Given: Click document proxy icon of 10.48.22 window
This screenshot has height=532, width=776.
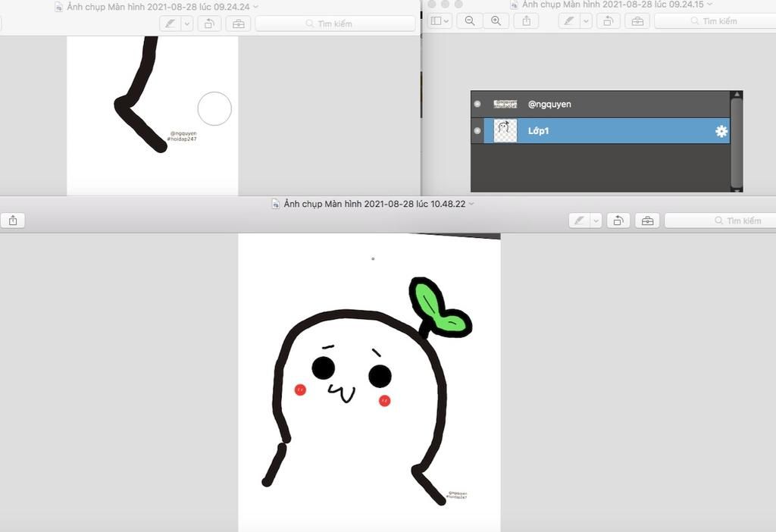Looking at the screenshot, I should point(276,204).
